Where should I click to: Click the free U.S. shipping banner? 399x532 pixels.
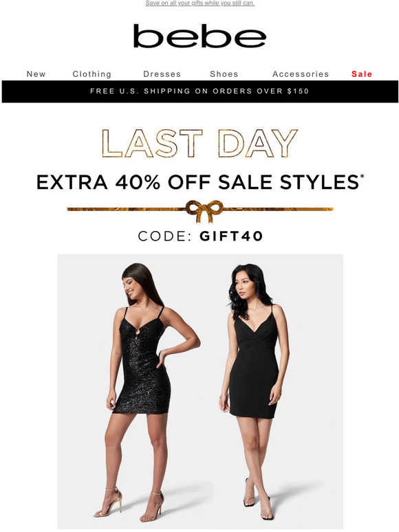pos(199,91)
